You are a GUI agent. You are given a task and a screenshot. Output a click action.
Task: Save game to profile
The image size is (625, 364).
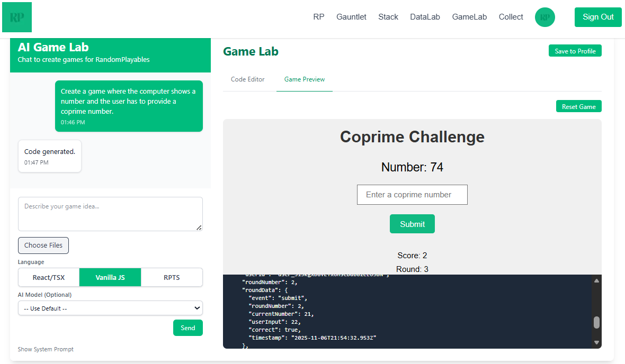pyautogui.click(x=575, y=51)
